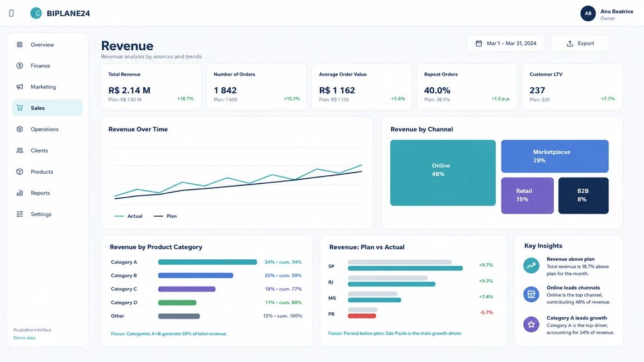Image resolution: width=644 pixels, height=362 pixels.
Task: Open the Ana Beatrice user profile
Action: coord(607,13)
